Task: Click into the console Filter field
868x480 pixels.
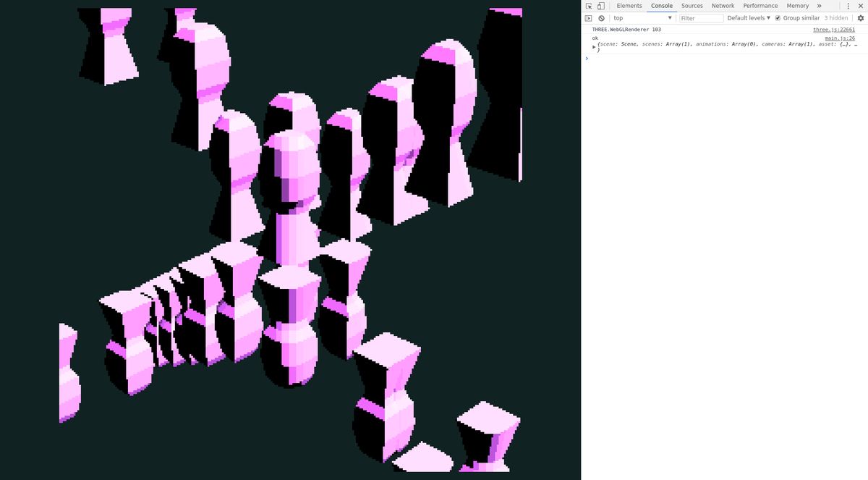Action: coord(701,18)
